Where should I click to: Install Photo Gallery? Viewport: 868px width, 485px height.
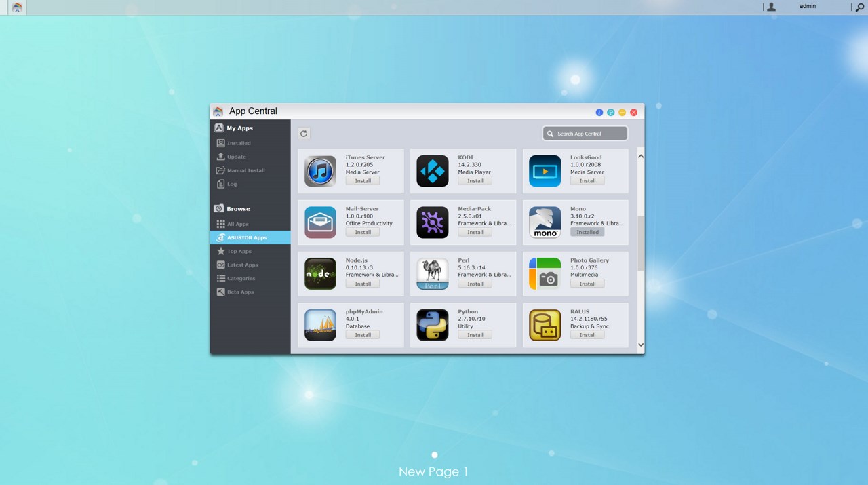pyautogui.click(x=587, y=284)
